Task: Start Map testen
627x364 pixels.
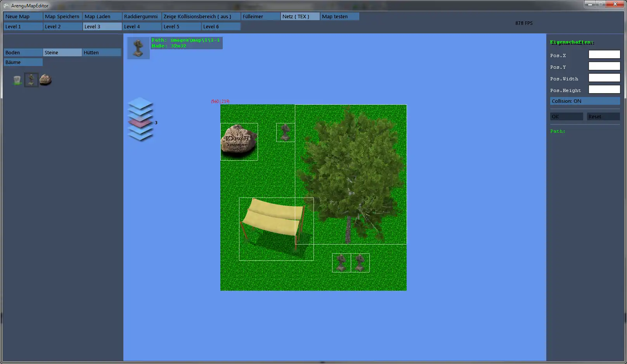Action: point(340,16)
